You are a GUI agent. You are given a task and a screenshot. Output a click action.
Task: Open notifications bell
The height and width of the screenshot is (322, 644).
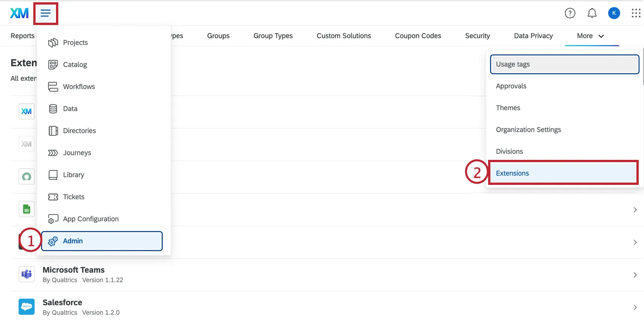pos(592,13)
